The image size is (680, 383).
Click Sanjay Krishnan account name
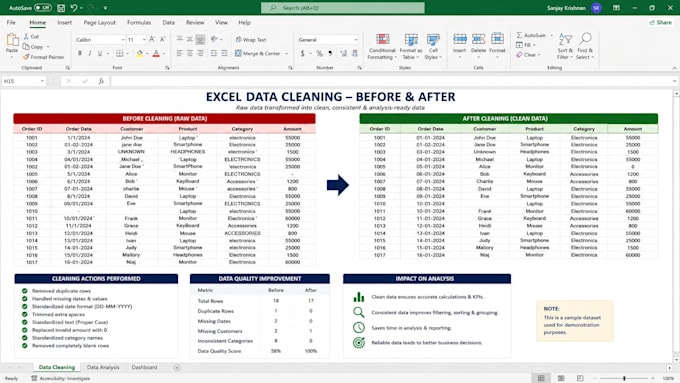[x=566, y=8]
